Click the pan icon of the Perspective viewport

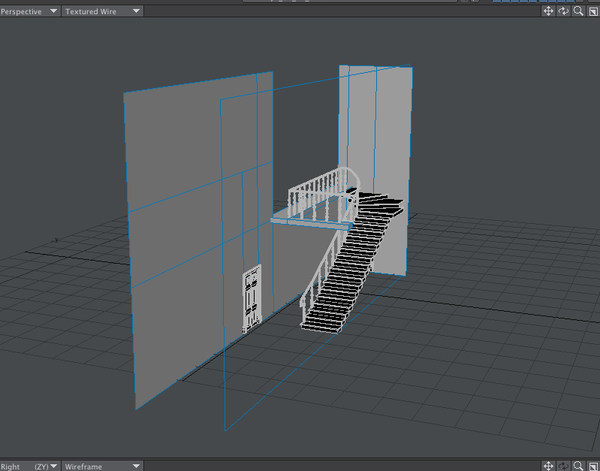548,11
